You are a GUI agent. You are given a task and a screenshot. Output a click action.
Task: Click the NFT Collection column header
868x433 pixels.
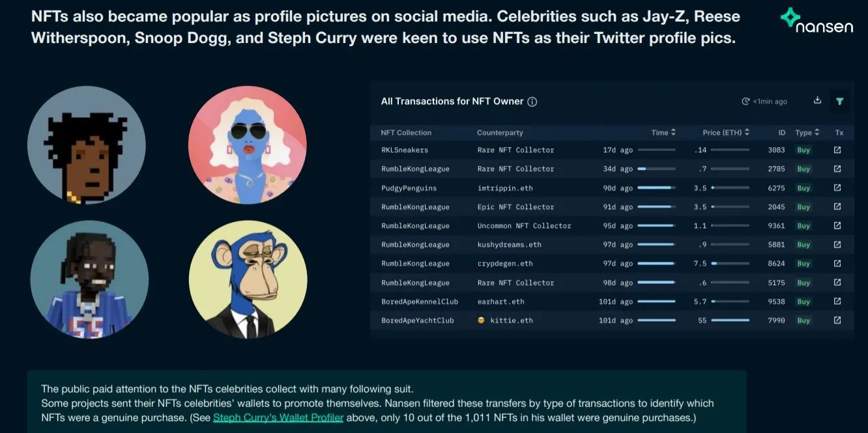pyautogui.click(x=406, y=133)
